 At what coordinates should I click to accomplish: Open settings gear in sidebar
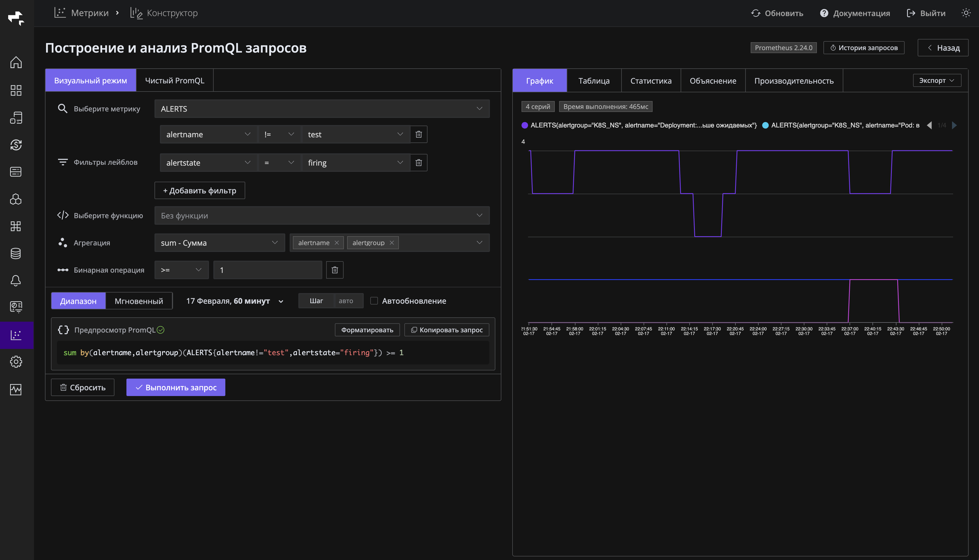(x=16, y=361)
